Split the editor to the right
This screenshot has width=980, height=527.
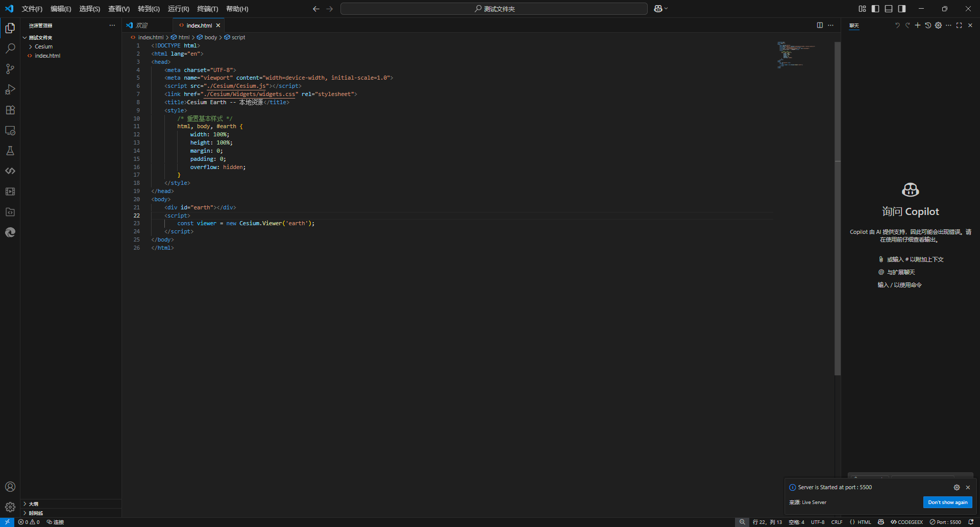[820, 25]
